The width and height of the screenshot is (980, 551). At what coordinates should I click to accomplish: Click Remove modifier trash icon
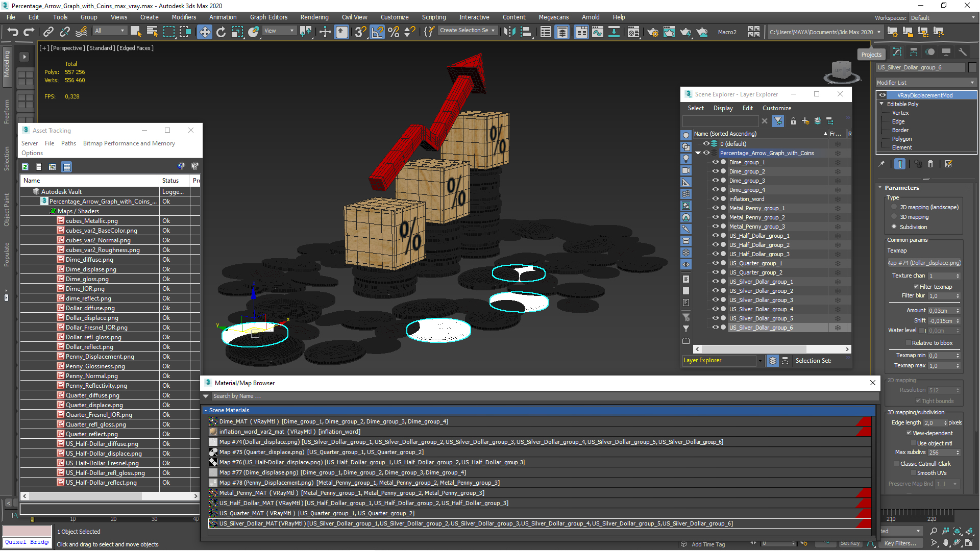click(930, 164)
